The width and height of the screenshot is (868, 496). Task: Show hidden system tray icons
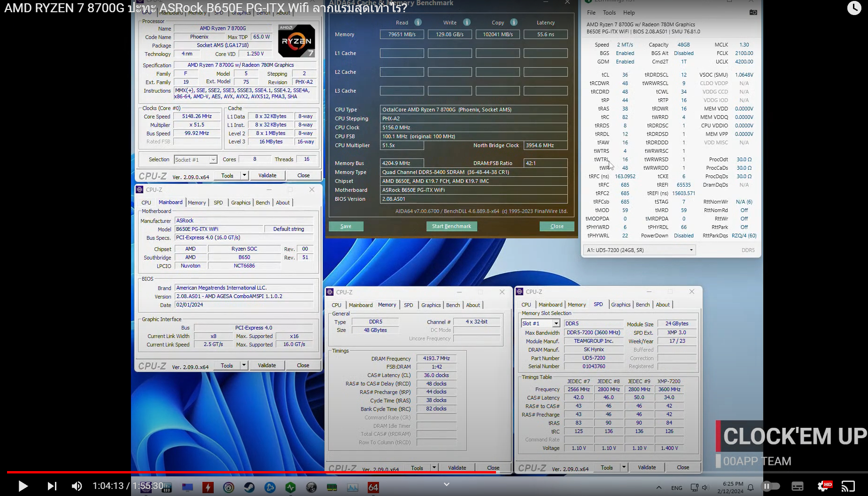coord(659,488)
